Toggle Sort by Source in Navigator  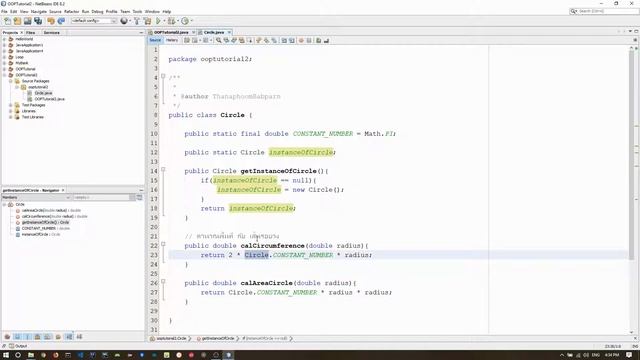[x=79, y=337]
